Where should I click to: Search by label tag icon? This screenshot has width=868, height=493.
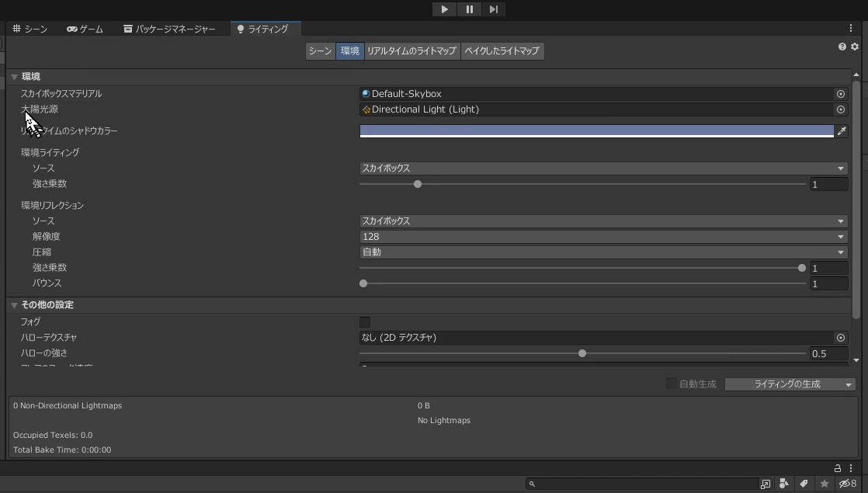point(804,484)
